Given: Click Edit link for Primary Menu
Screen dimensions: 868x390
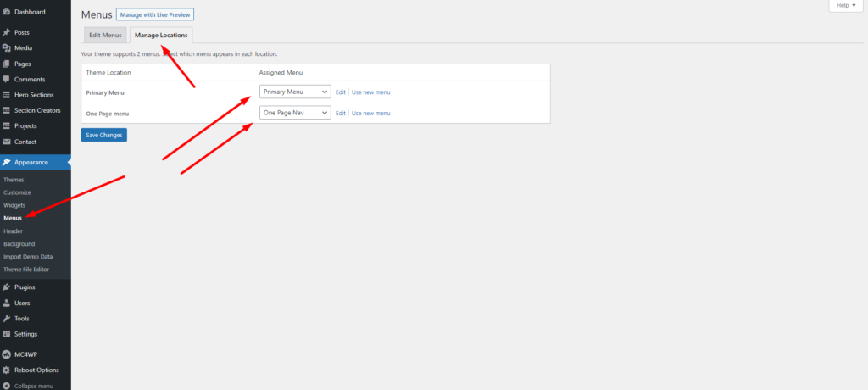Looking at the screenshot, I should 341,92.
